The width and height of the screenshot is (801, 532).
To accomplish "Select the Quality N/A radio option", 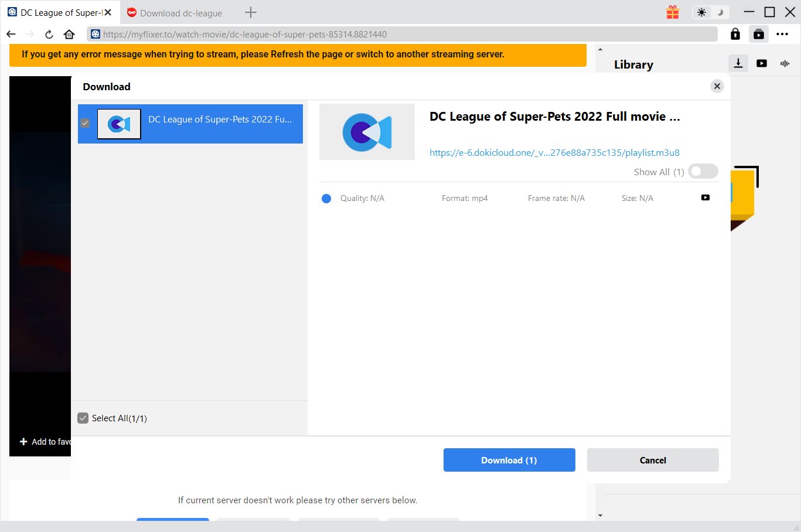I will tap(326, 199).
